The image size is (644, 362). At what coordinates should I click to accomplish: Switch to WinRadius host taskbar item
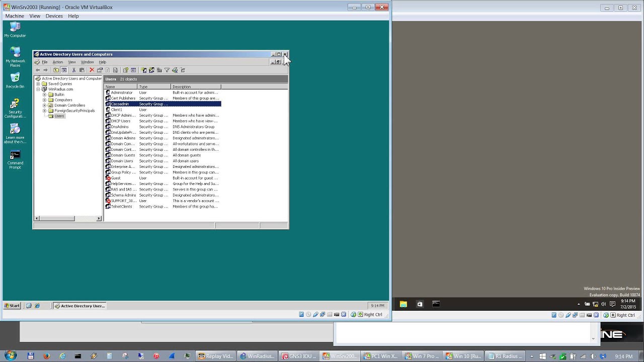(x=257, y=356)
